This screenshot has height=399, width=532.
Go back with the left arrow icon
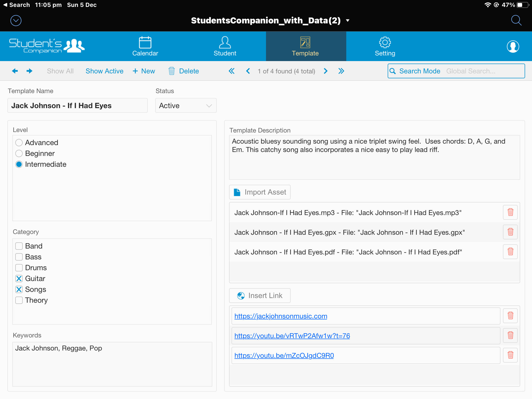pos(15,71)
